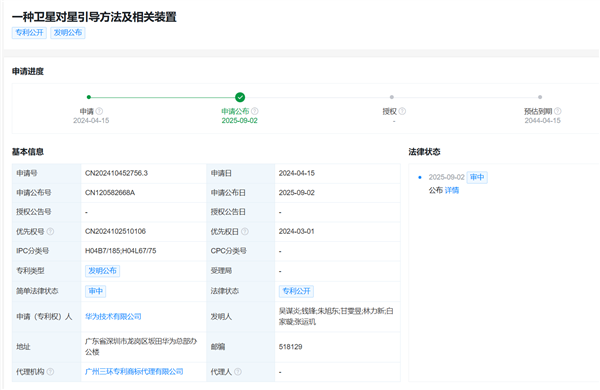
Task: Select publication number CN120582668A
Action: [x=110, y=193]
